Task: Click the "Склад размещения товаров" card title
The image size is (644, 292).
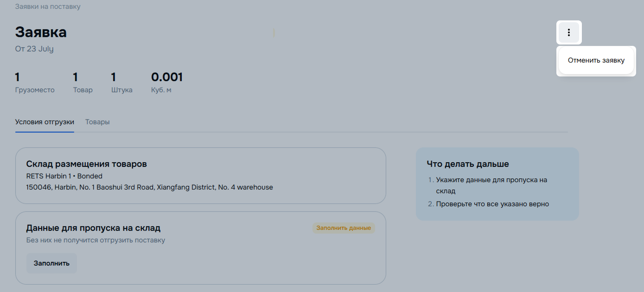Action: 87,164
